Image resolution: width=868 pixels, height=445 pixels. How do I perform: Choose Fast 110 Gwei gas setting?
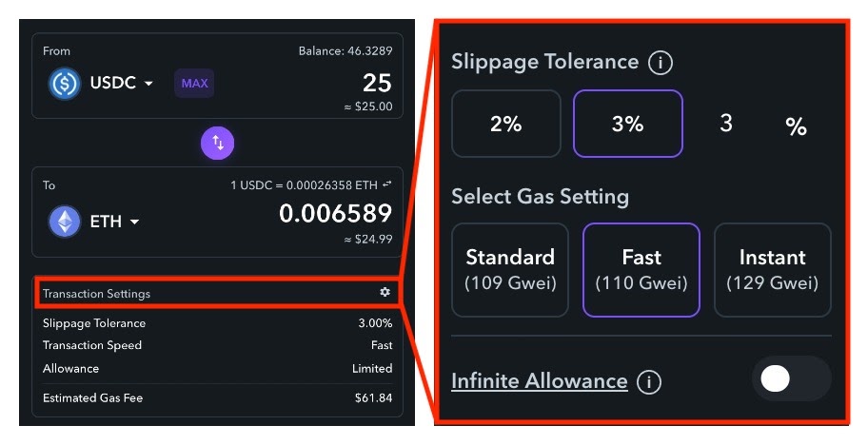641,270
